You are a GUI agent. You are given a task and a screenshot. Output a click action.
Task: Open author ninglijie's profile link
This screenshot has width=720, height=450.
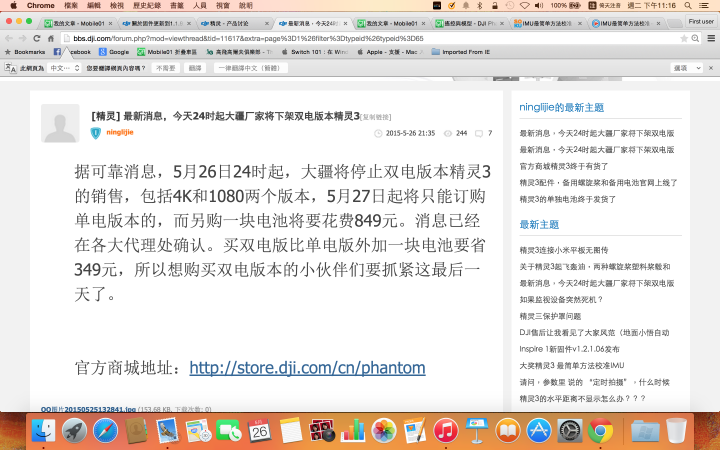pos(120,132)
